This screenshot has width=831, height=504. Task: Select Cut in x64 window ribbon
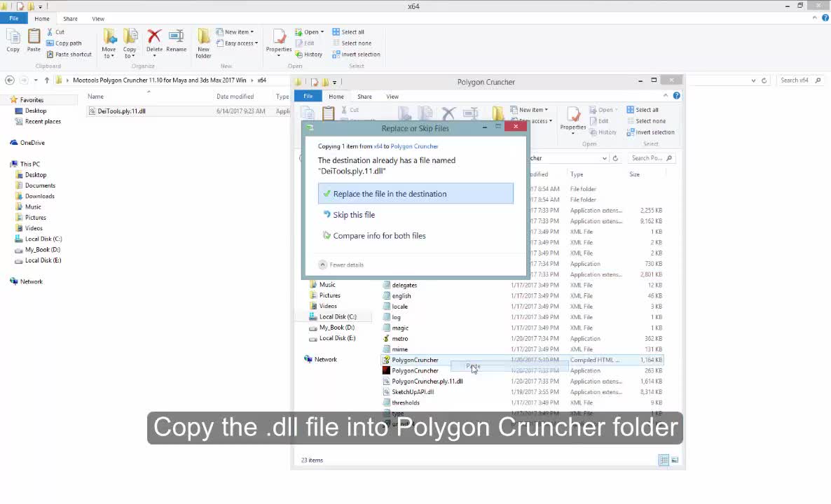coord(55,31)
